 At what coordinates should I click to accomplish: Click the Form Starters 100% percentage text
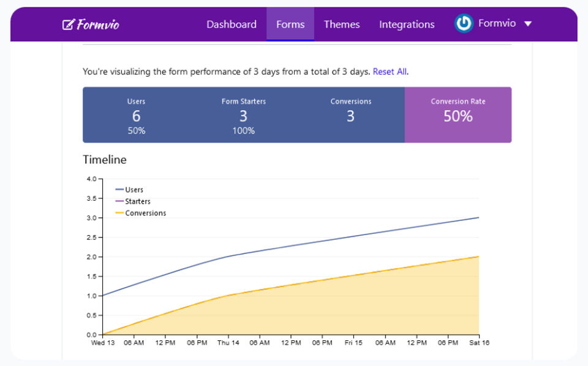[x=243, y=131]
